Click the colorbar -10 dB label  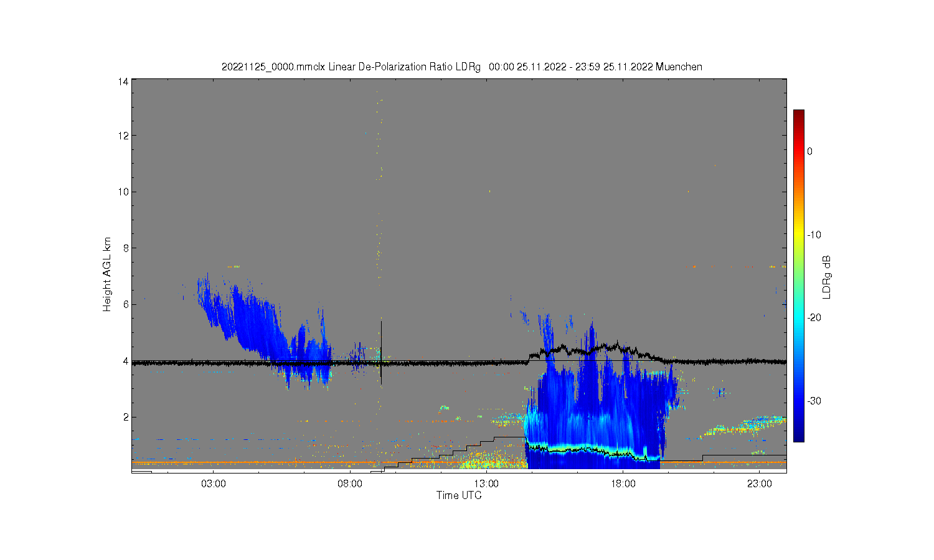[x=814, y=235]
